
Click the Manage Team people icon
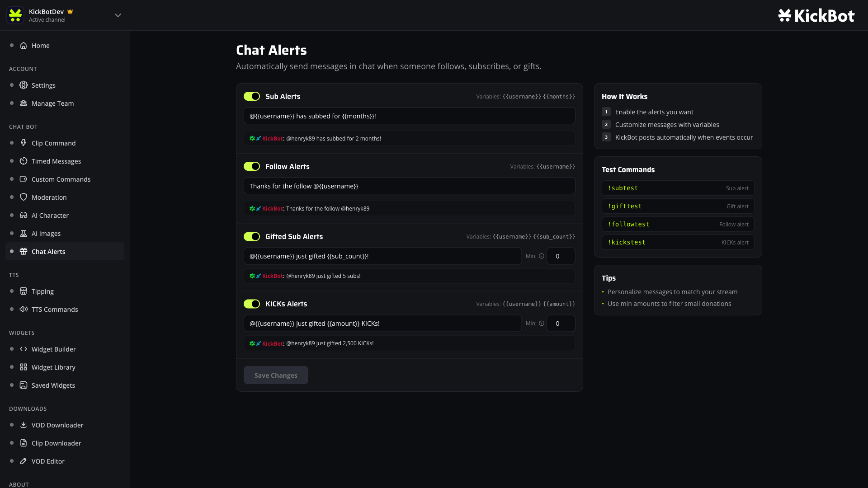tap(24, 103)
